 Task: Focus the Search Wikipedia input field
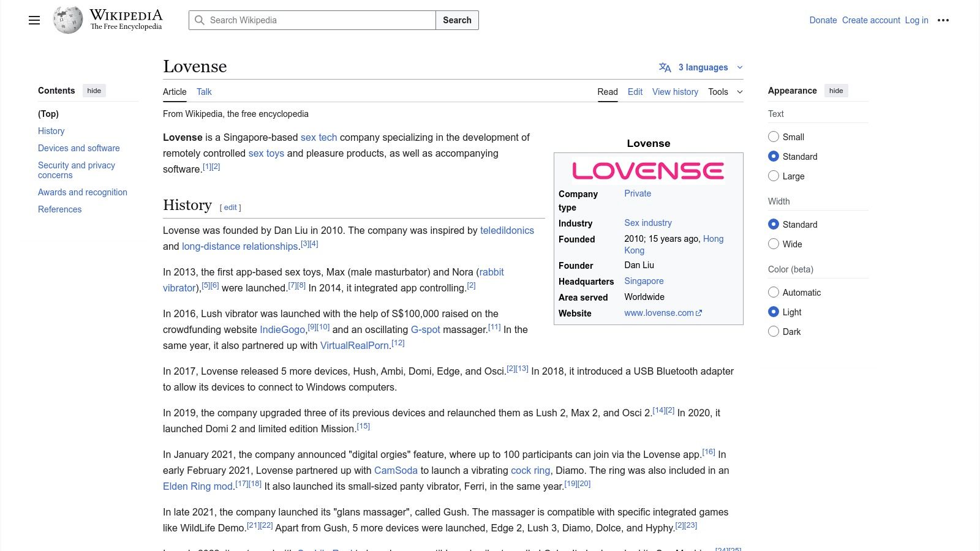312,20
